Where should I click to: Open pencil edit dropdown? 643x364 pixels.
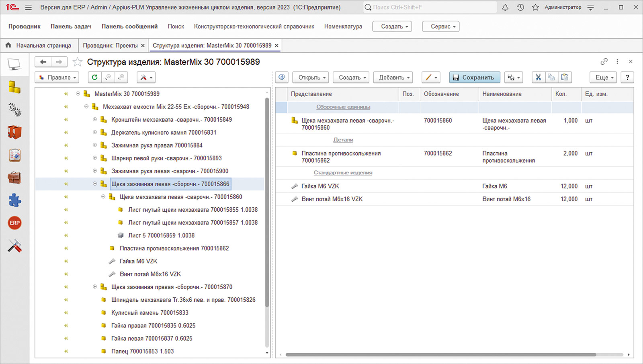click(431, 77)
